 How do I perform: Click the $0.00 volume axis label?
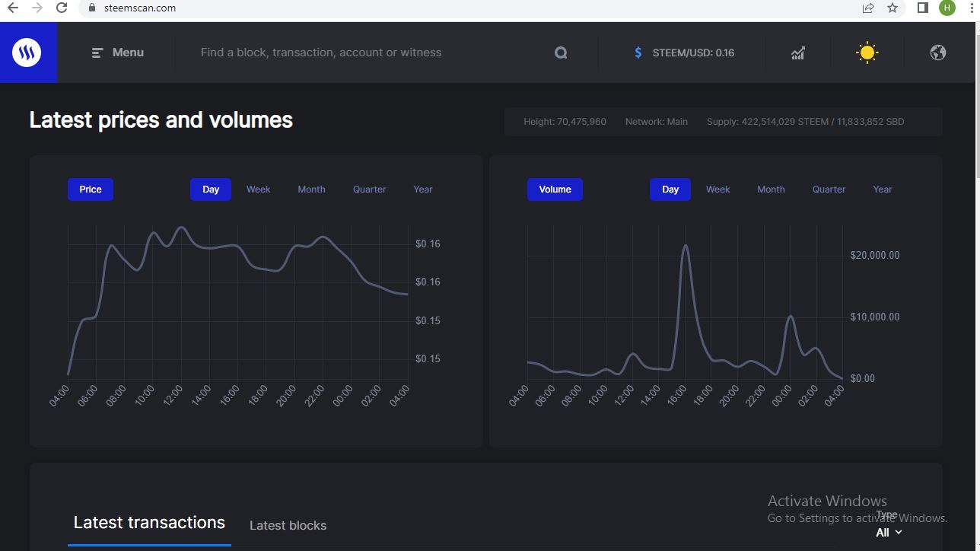pos(862,378)
